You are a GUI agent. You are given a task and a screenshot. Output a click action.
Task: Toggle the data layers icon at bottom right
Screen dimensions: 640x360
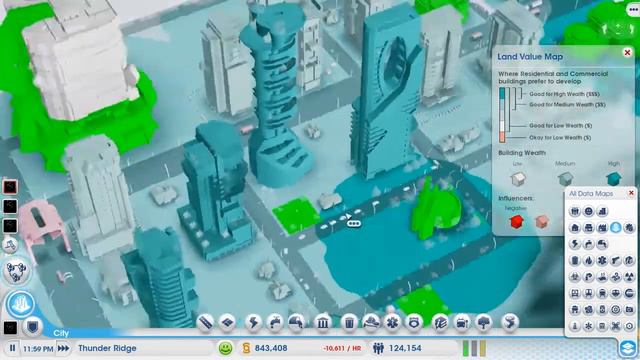627,348
